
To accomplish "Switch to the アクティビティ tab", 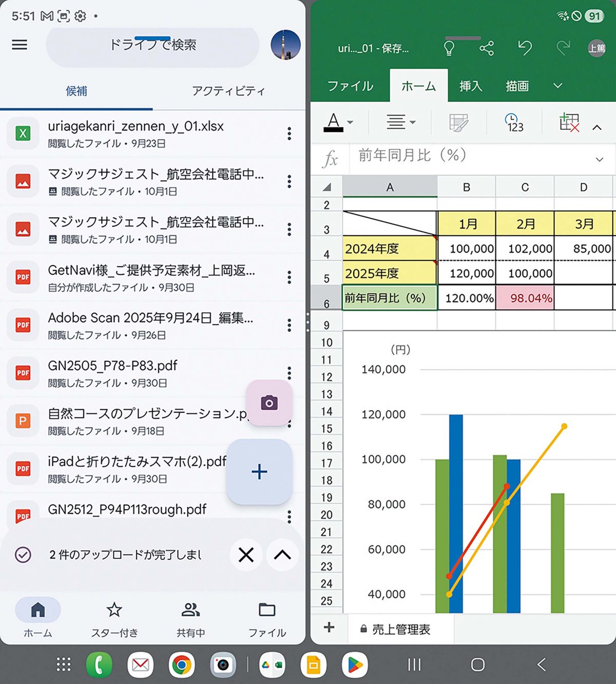I will (x=228, y=91).
